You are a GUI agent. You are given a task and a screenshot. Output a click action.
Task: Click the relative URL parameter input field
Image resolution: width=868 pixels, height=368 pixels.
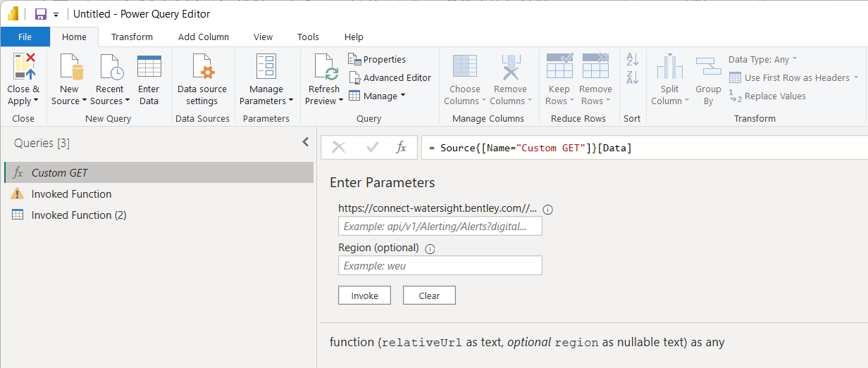(440, 226)
